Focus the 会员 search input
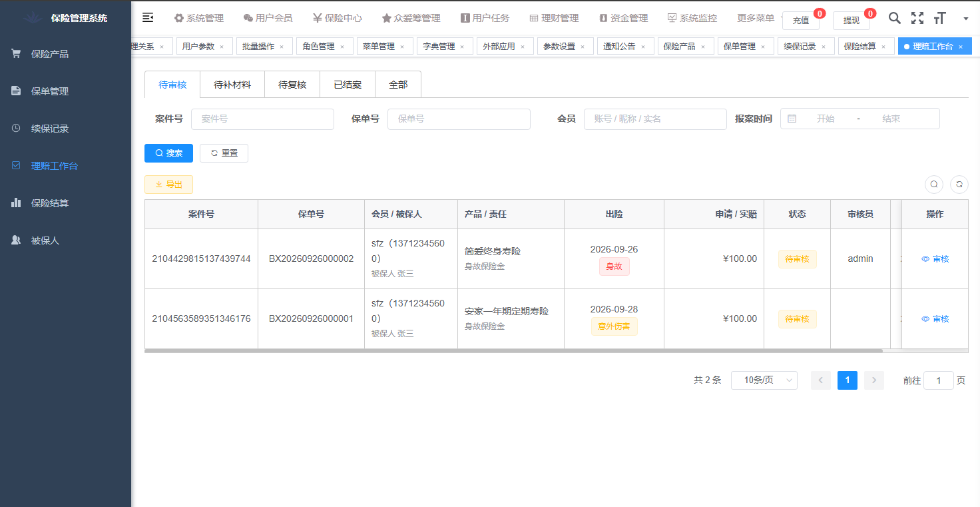 pyautogui.click(x=655, y=119)
